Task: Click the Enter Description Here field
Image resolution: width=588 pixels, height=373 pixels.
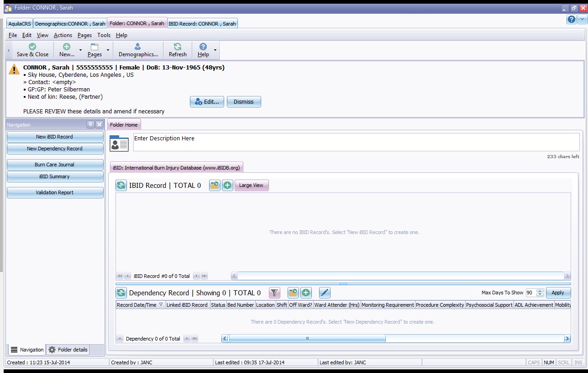Action: (356, 142)
